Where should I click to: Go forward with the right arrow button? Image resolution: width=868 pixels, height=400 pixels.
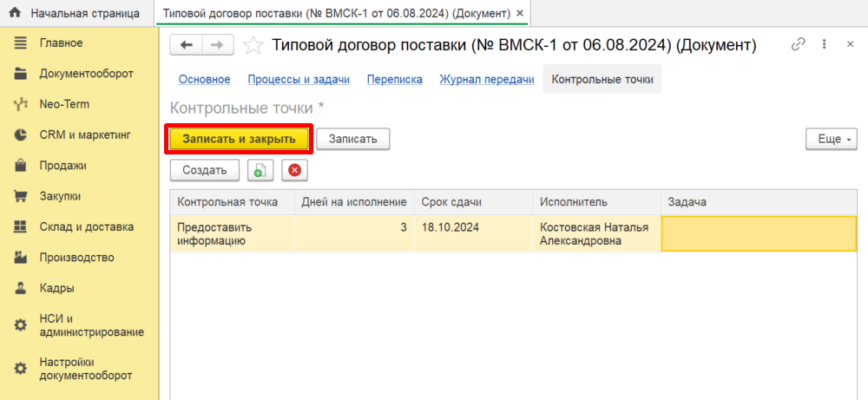(x=218, y=45)
